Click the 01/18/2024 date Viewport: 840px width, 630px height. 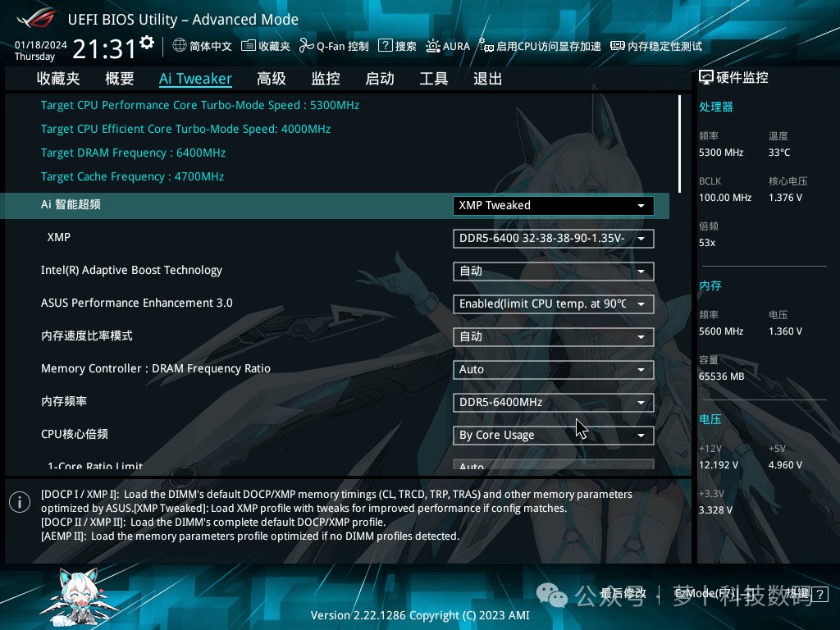41,45
